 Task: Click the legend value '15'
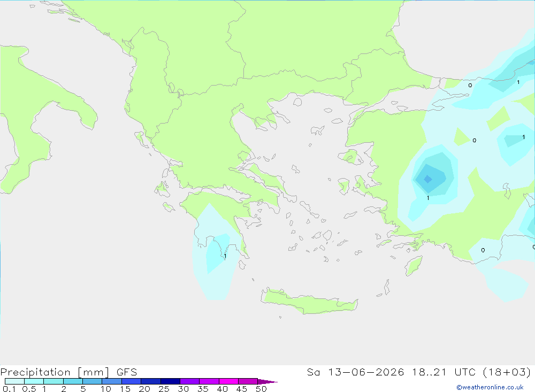tap(125, 389)
